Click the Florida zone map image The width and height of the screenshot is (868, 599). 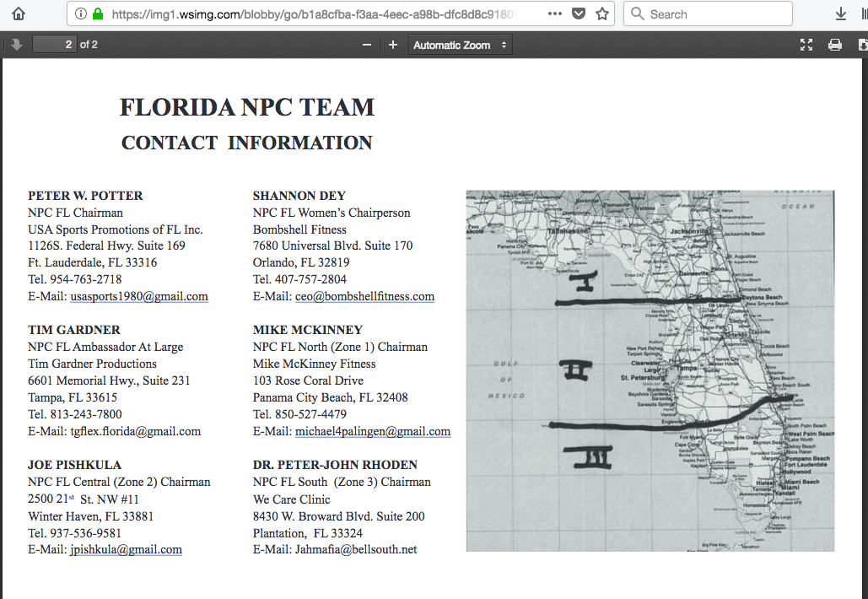650,371
